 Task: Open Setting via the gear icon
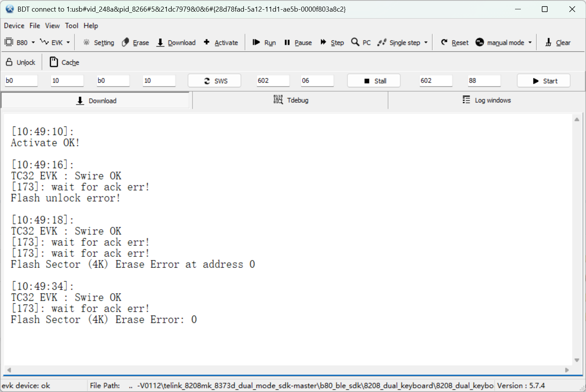[x=86, y=42]
